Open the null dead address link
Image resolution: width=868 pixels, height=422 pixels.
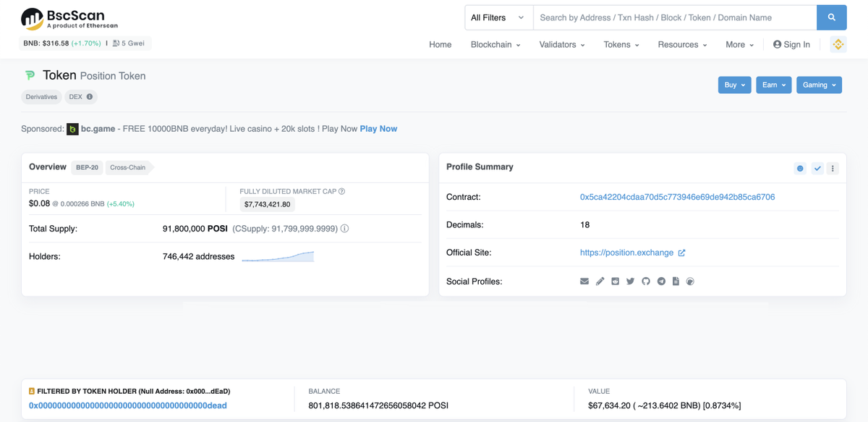(128, 406)
